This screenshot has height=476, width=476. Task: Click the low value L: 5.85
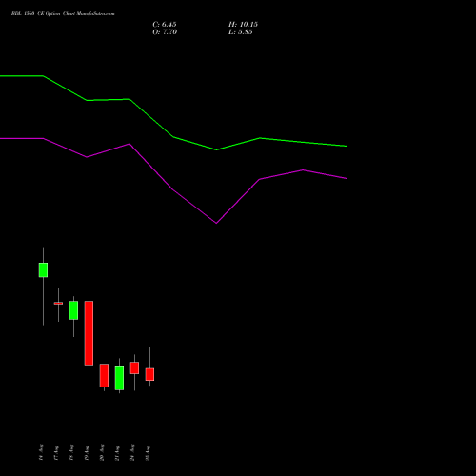pos(241,32)
